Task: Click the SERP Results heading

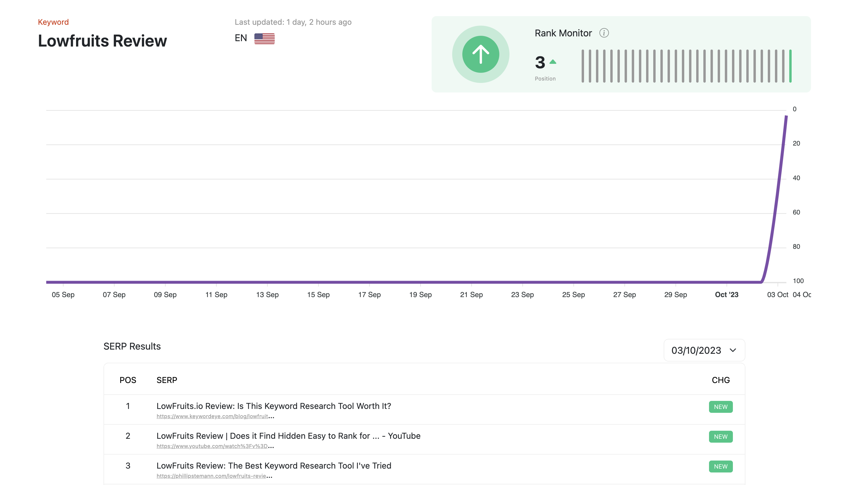Action: coord(132,346)
